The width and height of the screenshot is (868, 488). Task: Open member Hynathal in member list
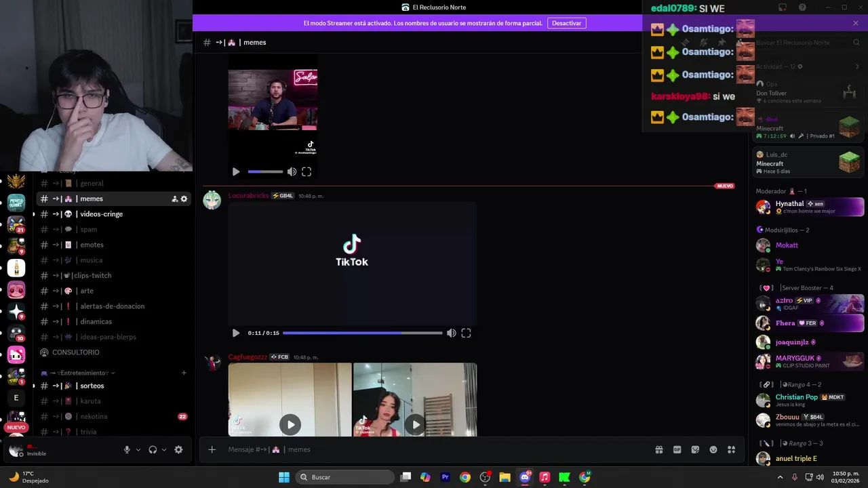coord(810,207)
